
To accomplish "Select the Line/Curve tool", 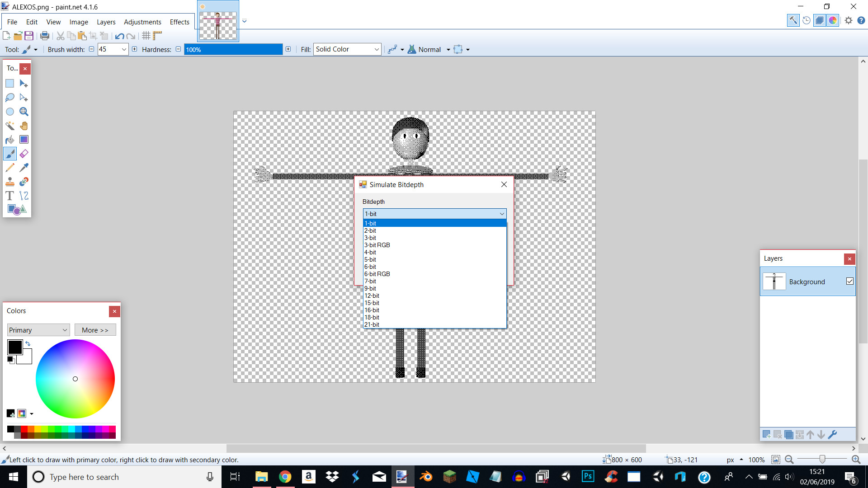I will pyautogui.click(x=24, y=196).
